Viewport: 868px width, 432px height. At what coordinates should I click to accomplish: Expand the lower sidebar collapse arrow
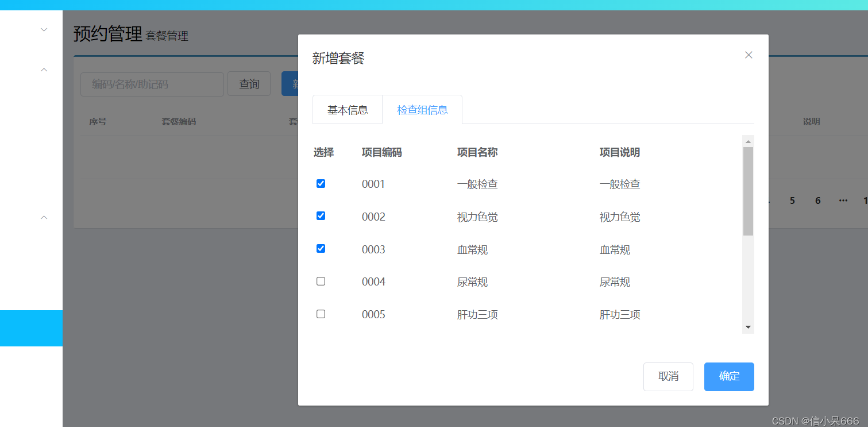point(44,217)
